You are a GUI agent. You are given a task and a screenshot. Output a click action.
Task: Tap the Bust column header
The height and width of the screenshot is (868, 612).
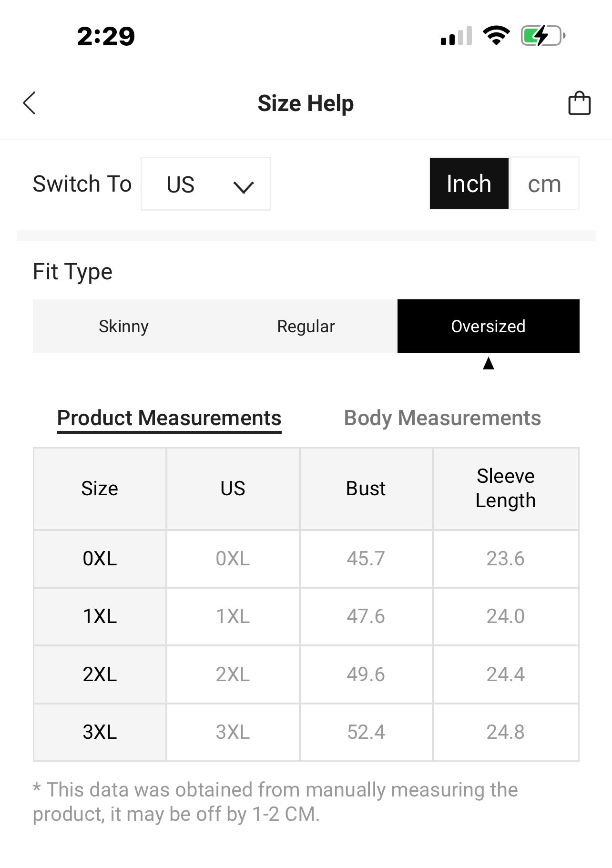click(366, 489)
